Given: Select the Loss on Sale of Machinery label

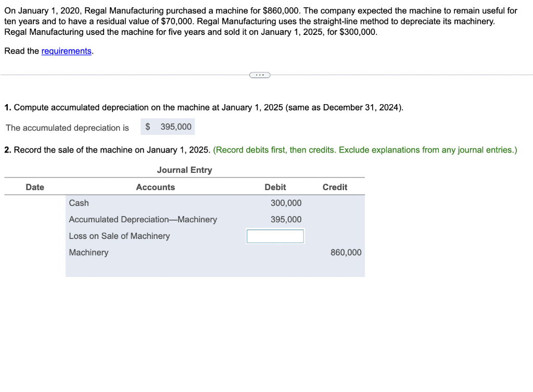Looking at the screenshot, I should [119, 236].
